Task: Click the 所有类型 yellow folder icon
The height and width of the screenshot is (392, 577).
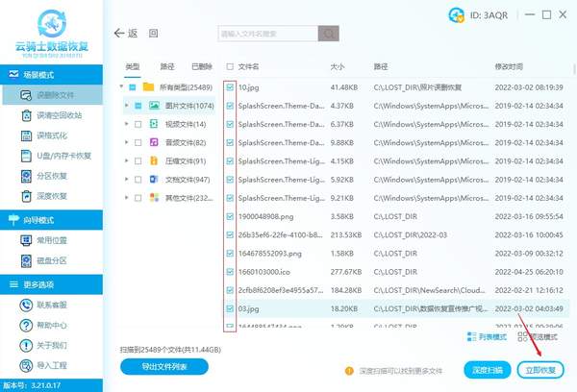Action: point(148,87)
